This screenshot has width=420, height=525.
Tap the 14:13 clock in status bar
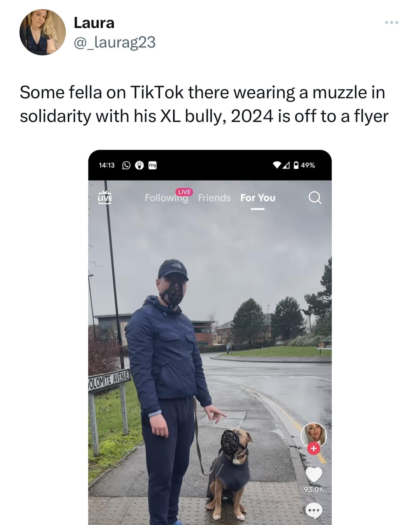pos(107,165)
